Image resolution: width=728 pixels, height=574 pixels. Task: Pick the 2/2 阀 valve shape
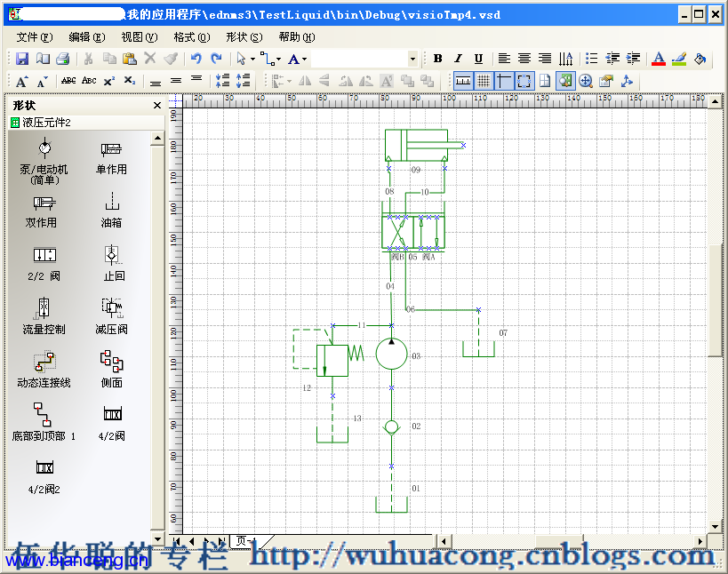coord(44,264)
